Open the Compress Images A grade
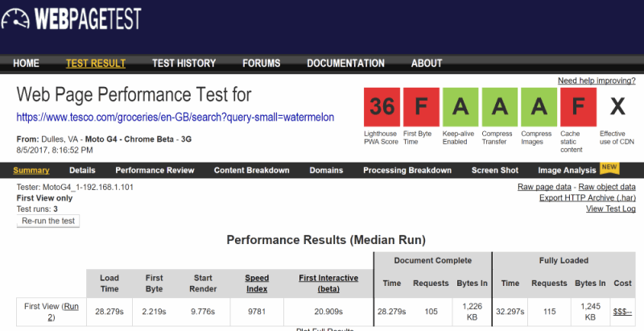Viewport: 644px width, 331px height. point(539,107)
